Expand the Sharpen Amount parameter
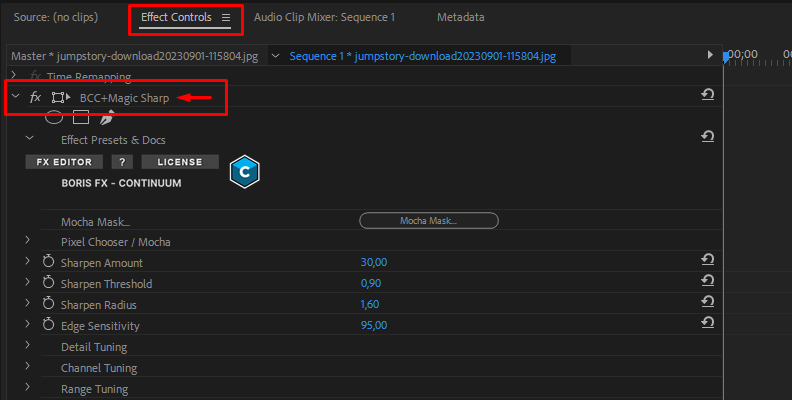792x400 pixels. click(x=28, y=261)
